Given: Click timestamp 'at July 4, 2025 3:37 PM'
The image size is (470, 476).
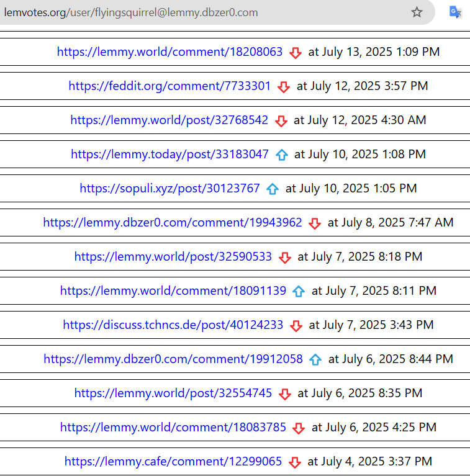Looking at the screenshot, I should (x=370, y=462).
